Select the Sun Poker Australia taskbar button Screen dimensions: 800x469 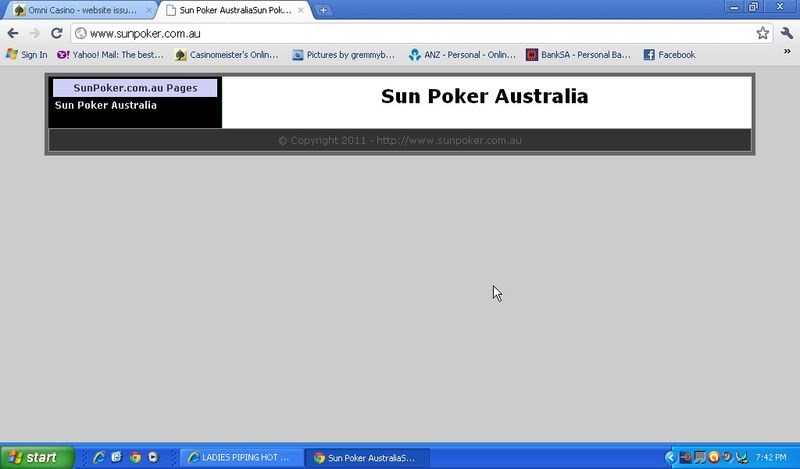[367, 458]
